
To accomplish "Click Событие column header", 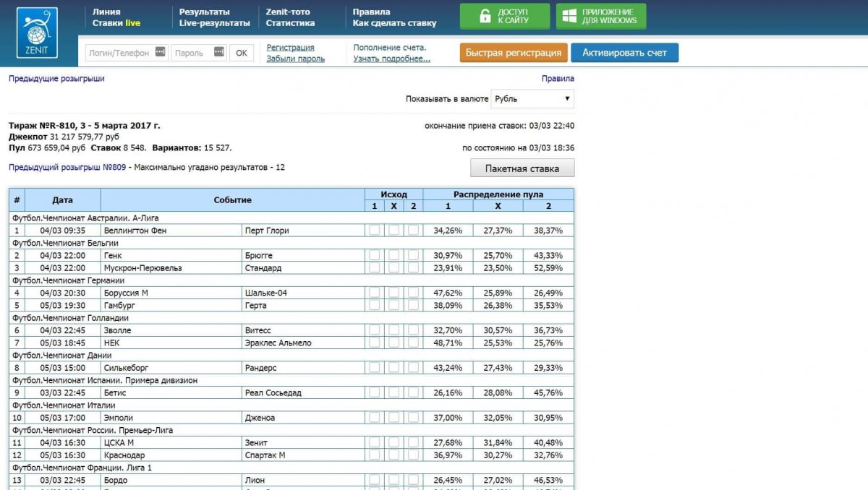I will coord(233,200).
